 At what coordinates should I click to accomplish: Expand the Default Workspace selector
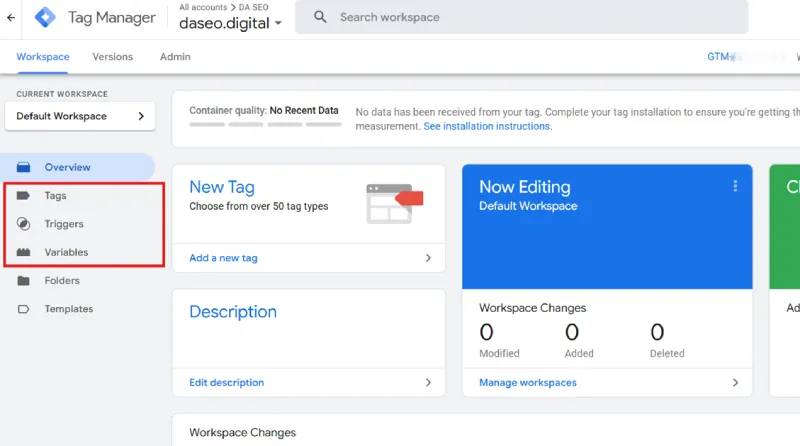[x=80, y=116]
